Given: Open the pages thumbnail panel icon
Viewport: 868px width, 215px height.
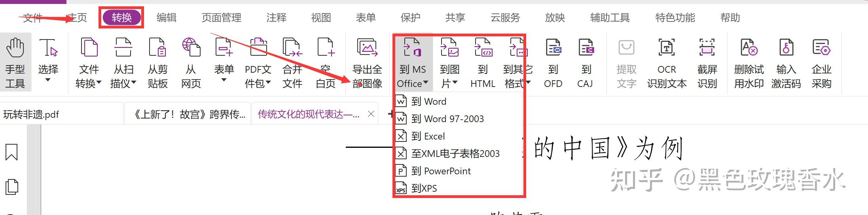Looking at the screenshot, I should 11,187.
